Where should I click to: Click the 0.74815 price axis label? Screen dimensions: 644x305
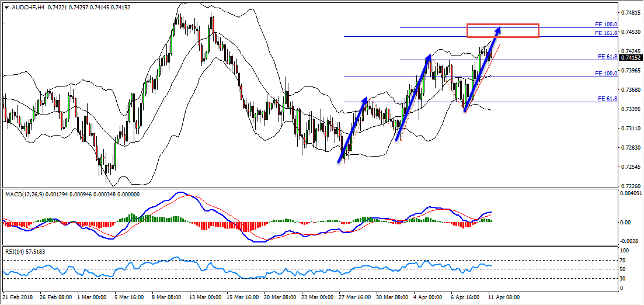(631, 12)
